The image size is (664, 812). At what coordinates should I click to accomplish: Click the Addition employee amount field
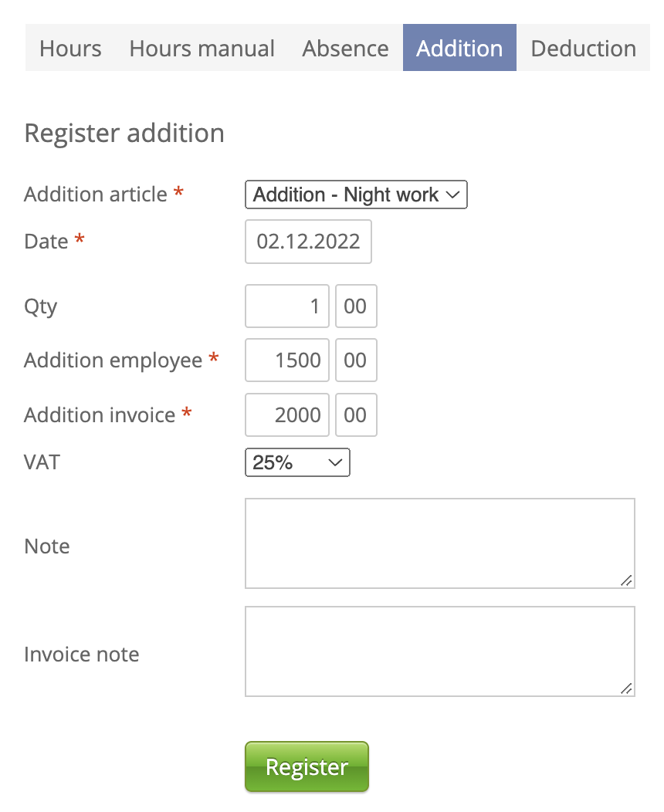point(287,360)
